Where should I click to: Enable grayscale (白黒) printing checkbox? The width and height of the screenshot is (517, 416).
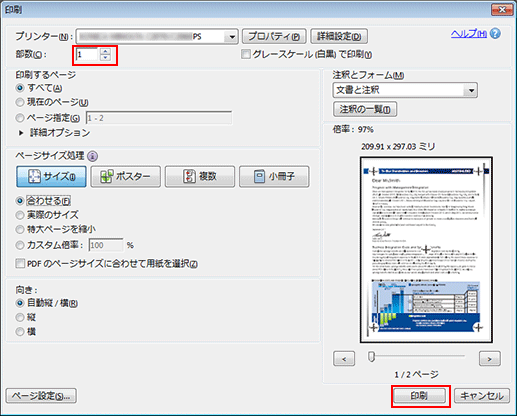(246, 54)
